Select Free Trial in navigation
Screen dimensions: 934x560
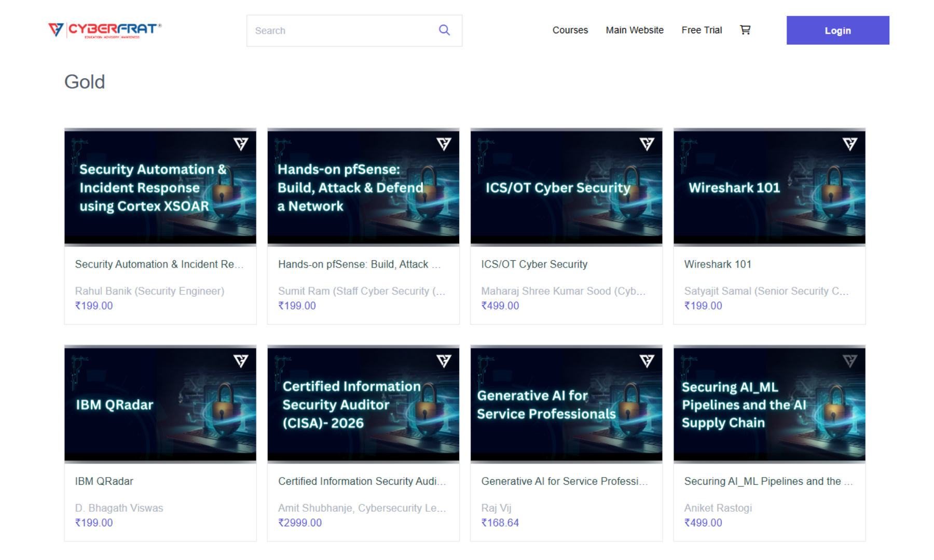tap(702, 30)
